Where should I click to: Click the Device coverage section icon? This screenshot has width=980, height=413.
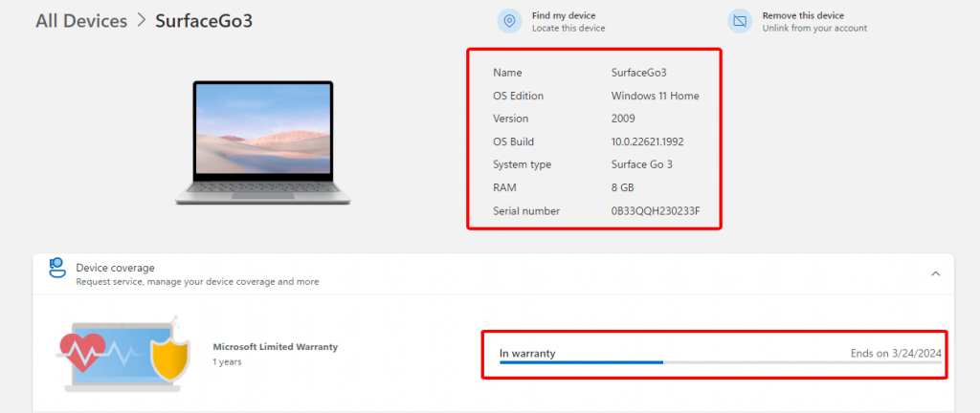[57, 268]
